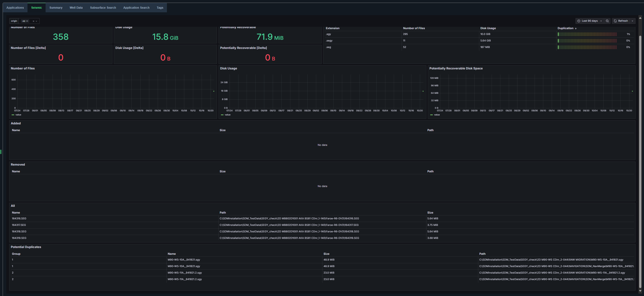
Task: Open the origin filter dropdown chevron
Action: click(36, 21)
